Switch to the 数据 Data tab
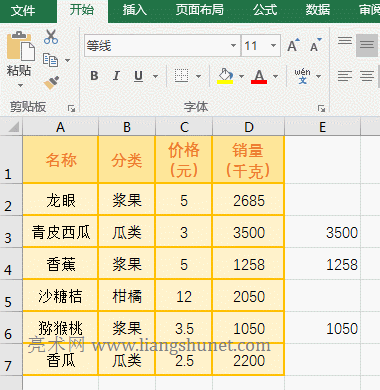Viewport: 380px width, 390px height. pos(318,10)
